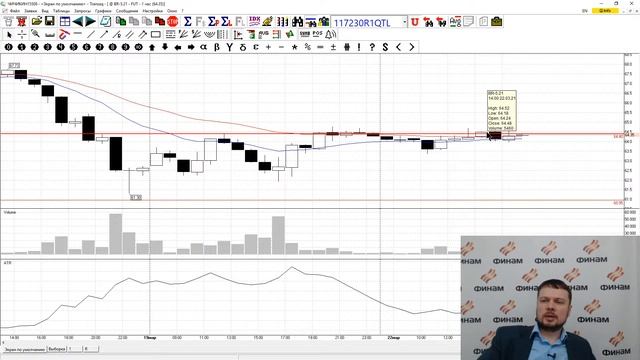
Task: Select the crosshair cursor tool
Action: point(22,35)
